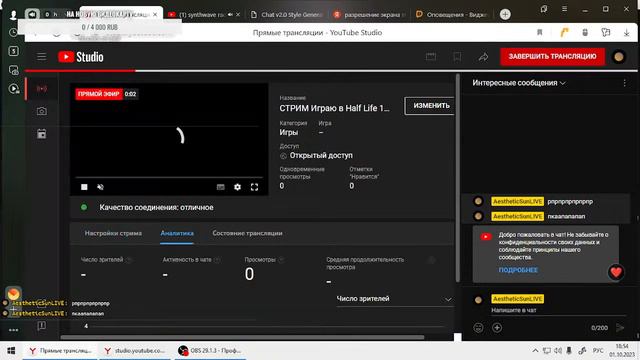Open the Manage calendar icon in sidebar
The width and height of the screenshot is (640, 360).
coord(42,134)
